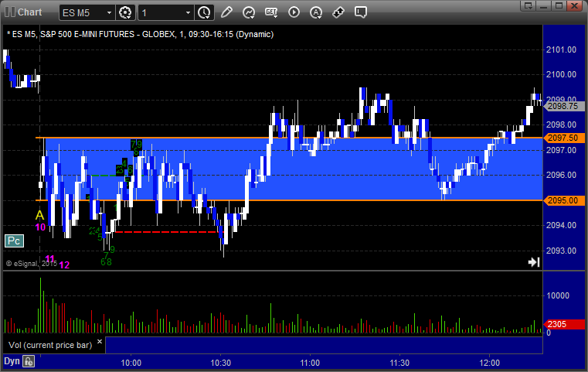Click the lock icon beside Dyn
This screenshot has height=372, width=588.
(29, 361)
